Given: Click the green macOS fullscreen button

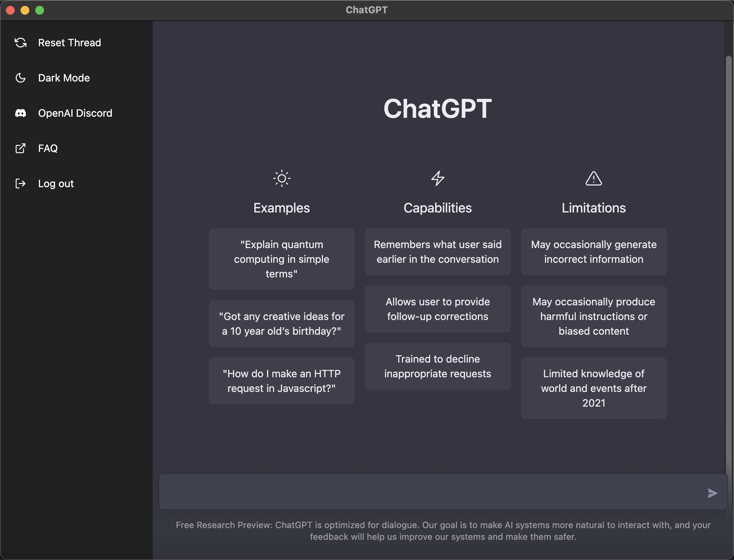Looking at the screenshot, I should pyautogui.click(x=40, y=10).
